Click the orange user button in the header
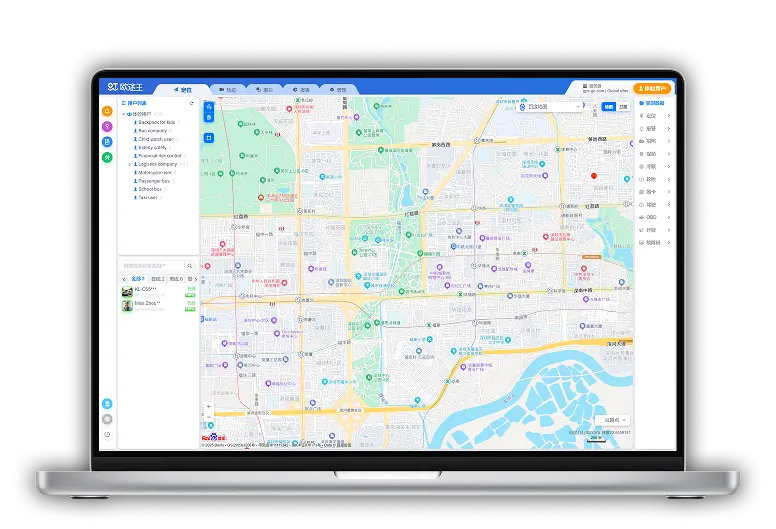The height and width of the screenshot is (529, 776). pyautogui.click(x=652, y=88)
